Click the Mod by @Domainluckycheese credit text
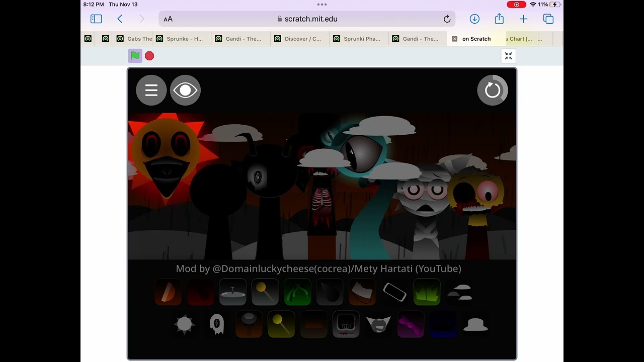This screenshot has width=644, height=362. [318, 268]
